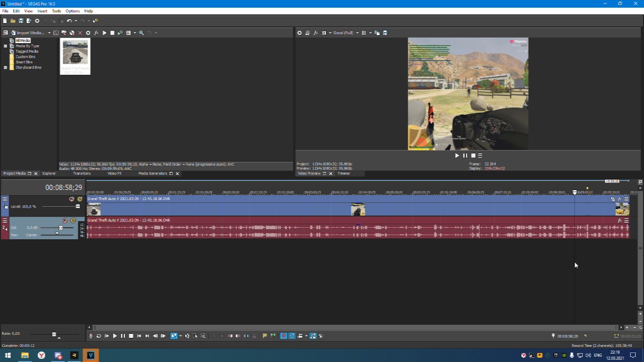Play from start in transport bar
The width and height of the screenshot is (644, 362).
[x=107, y=336]
